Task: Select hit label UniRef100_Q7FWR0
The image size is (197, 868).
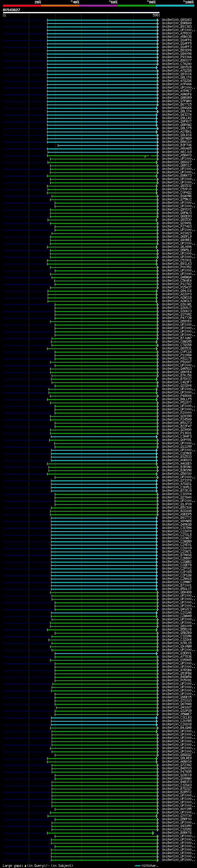Action: click(x=177, y=101)
